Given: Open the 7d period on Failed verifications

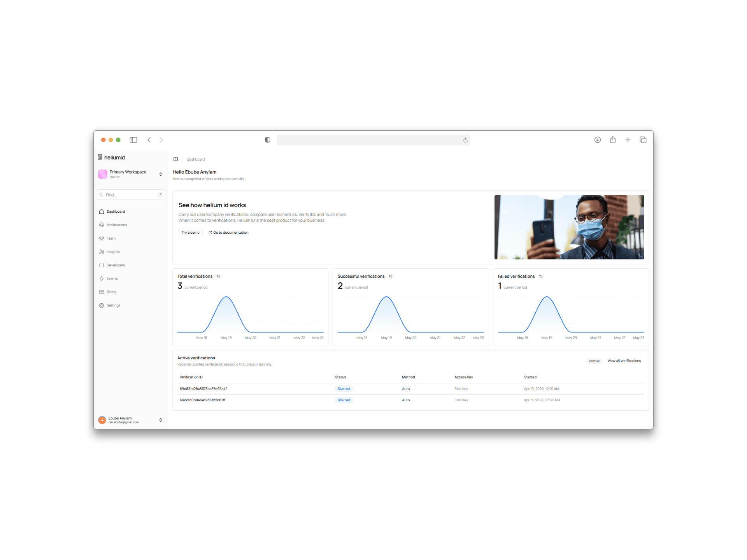Looking at the screenshot, I should [541, 276].
